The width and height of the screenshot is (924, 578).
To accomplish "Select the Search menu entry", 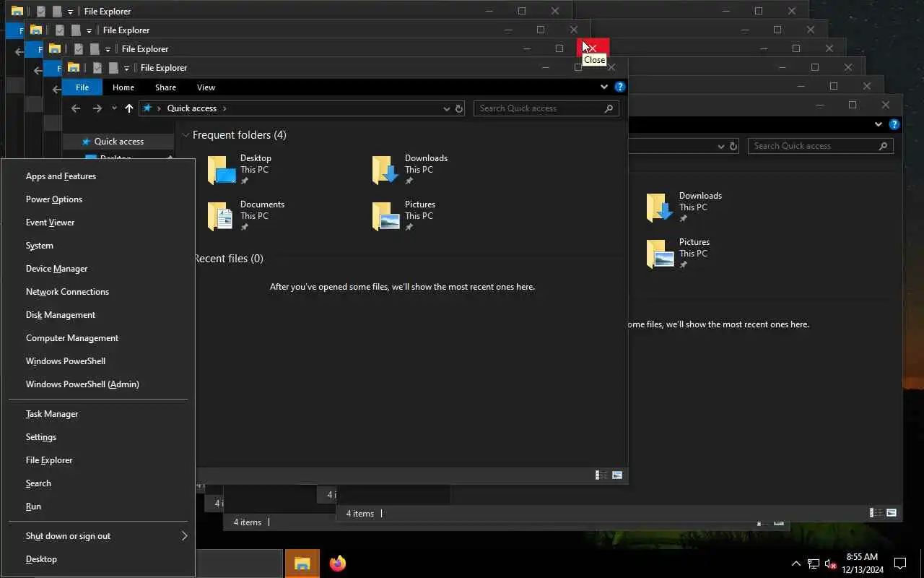I will point(98,483).
